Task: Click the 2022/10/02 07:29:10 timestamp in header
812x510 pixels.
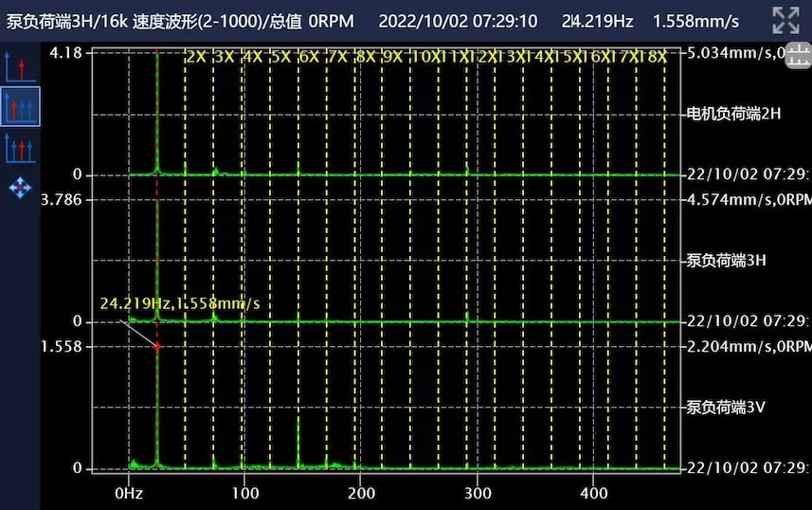Action: 458,21
